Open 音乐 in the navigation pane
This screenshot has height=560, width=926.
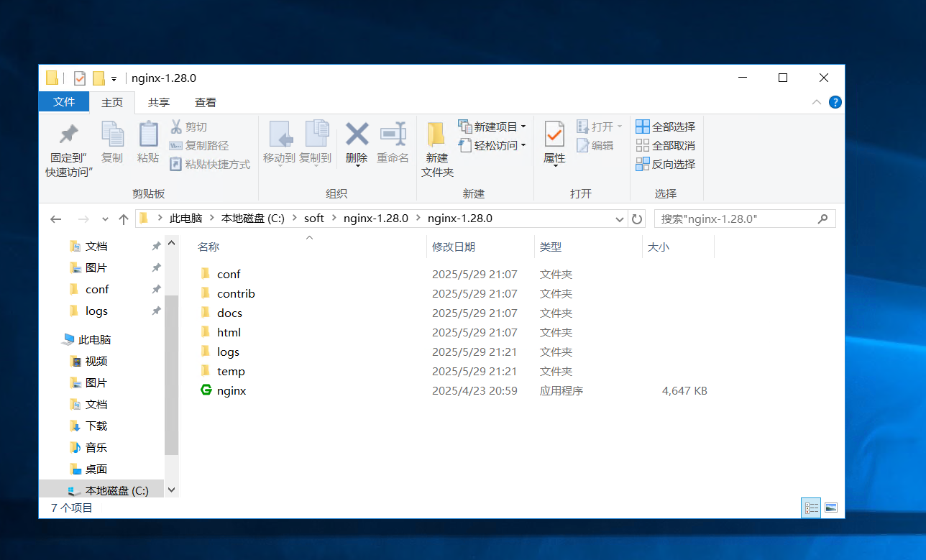click(x=96, y=447)
